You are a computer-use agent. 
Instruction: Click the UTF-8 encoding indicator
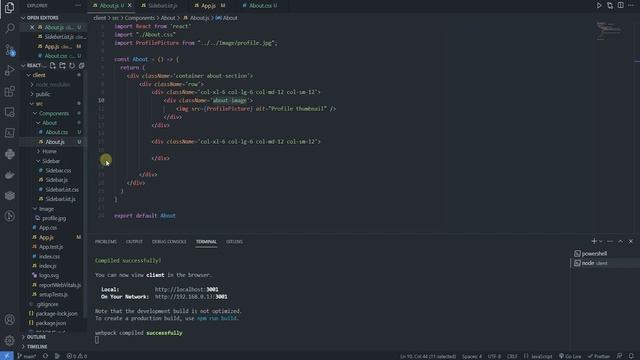(x=494, y=356)
